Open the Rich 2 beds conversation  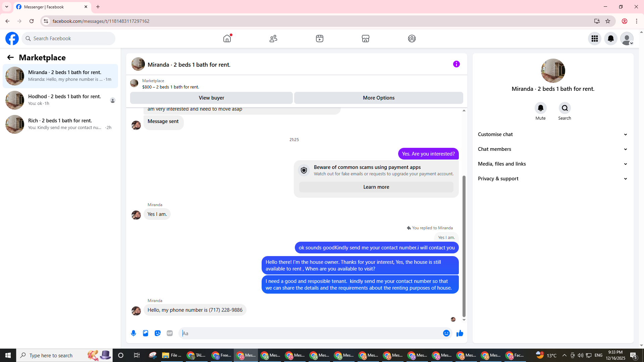tap(60, 124)
